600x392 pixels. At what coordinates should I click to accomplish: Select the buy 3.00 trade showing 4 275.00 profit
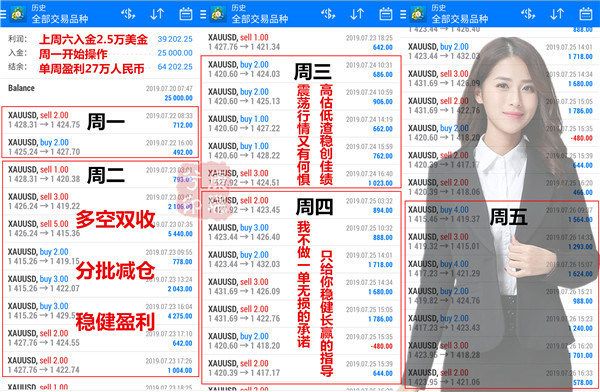click(100, 311)
